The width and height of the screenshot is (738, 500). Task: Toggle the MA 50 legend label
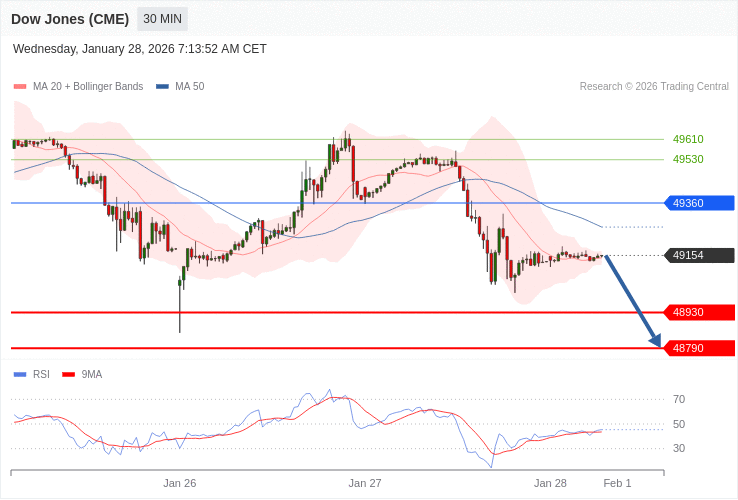(190, 87)
